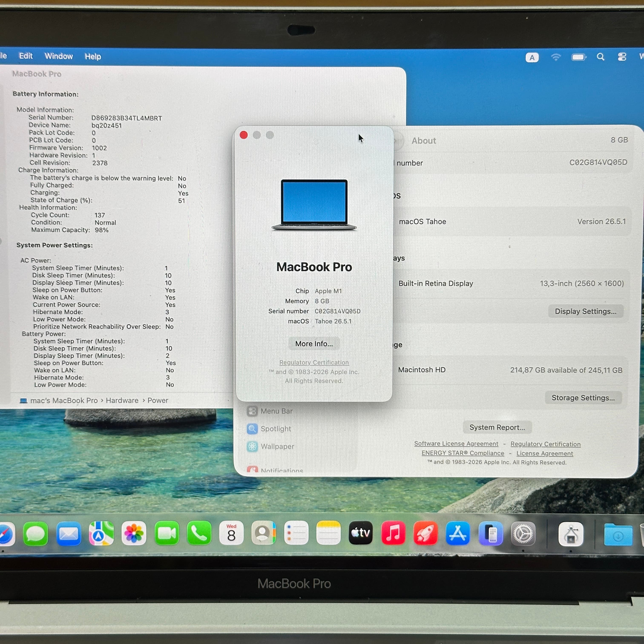Click Storage Settings... button
The height and width of the screenshot is (644, 644).
point(583,398)
